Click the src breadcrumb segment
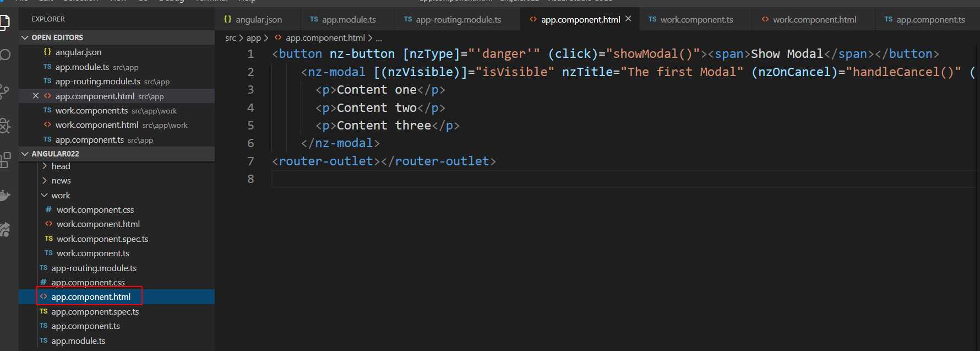This screenshot has height=351, width=980. [x=231, y=38]
